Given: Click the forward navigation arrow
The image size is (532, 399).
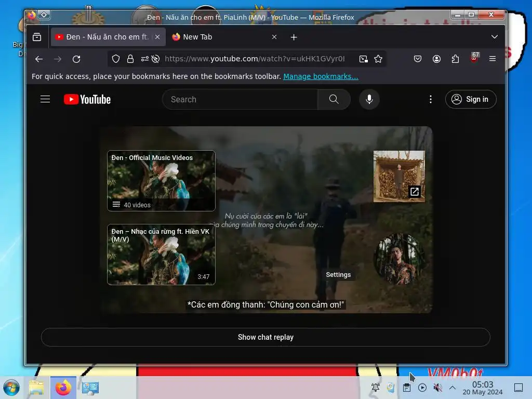Looking at the screenshot, I should (x=58, y=59).
